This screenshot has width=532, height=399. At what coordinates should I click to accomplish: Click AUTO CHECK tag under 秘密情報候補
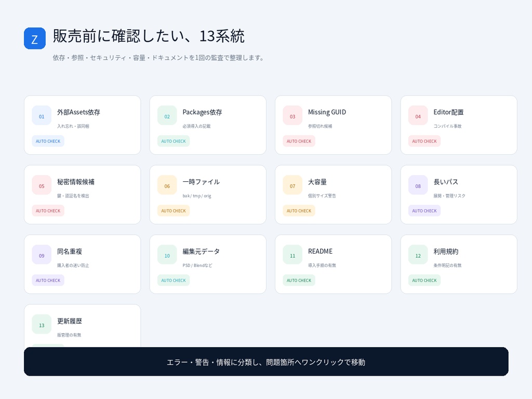pos(48,211)
